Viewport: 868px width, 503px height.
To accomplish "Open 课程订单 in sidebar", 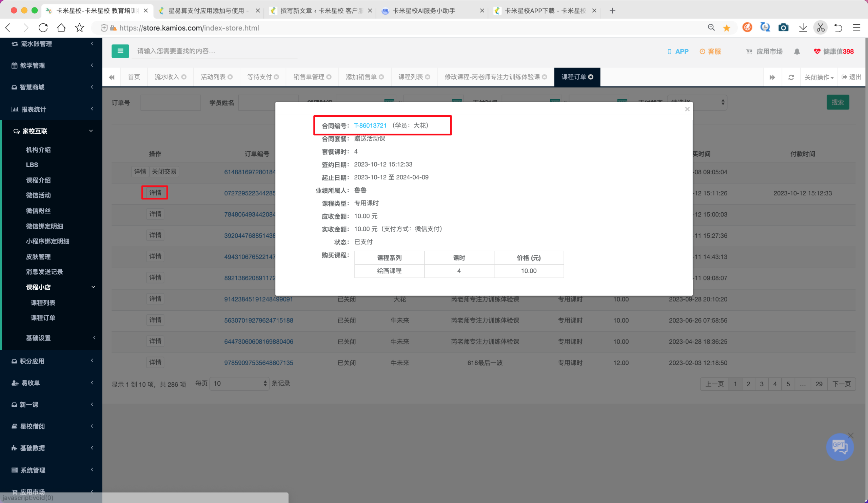I will pos(43,318).
